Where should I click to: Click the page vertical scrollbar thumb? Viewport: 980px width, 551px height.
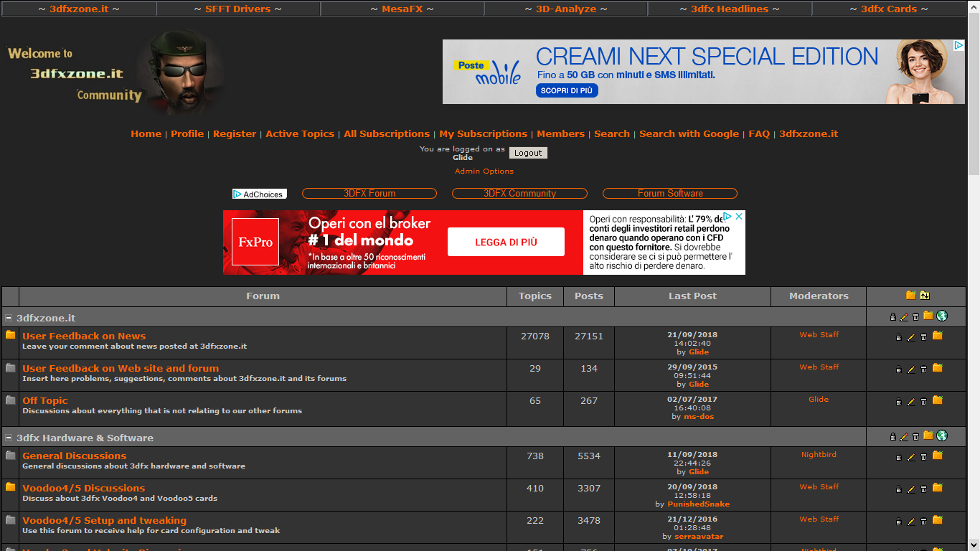(974, 95)
